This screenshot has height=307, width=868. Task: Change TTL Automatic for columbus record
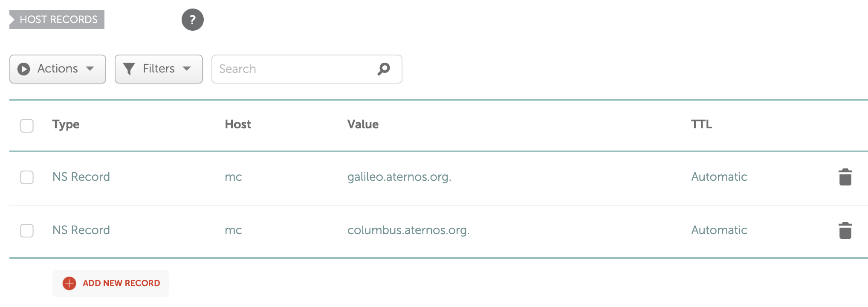pyautogui.click(x=719, y=230)
